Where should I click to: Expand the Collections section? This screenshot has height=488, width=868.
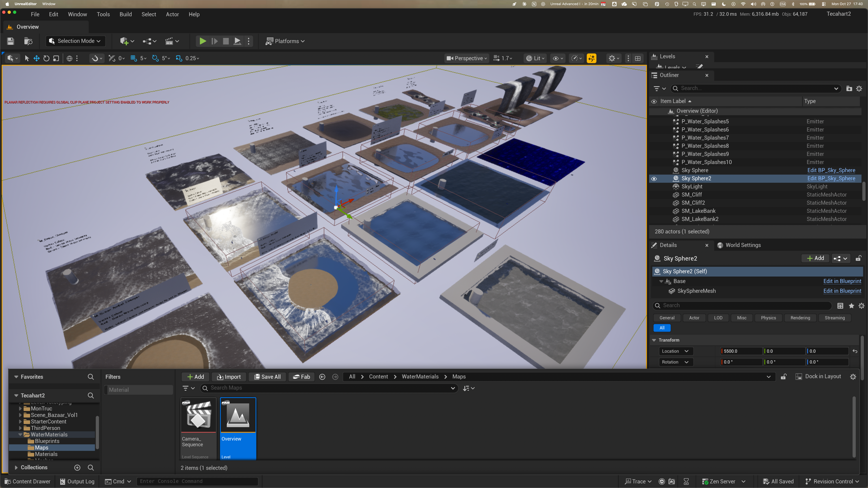(x=16, y=467)
